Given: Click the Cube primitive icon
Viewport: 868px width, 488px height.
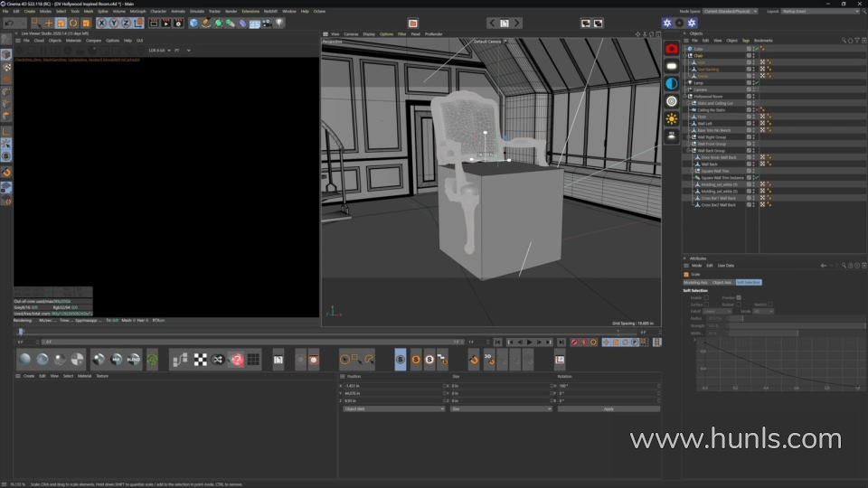Looking at the screenshot, I should click(193, 23).
